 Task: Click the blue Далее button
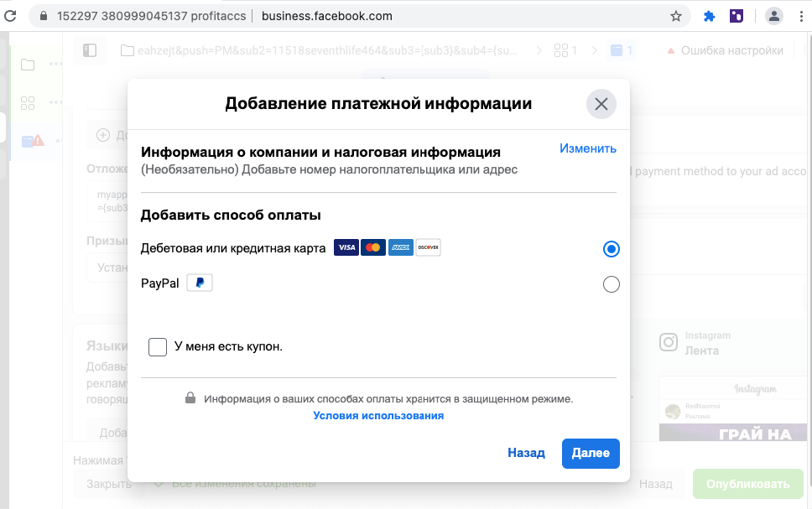pos(591,454)
